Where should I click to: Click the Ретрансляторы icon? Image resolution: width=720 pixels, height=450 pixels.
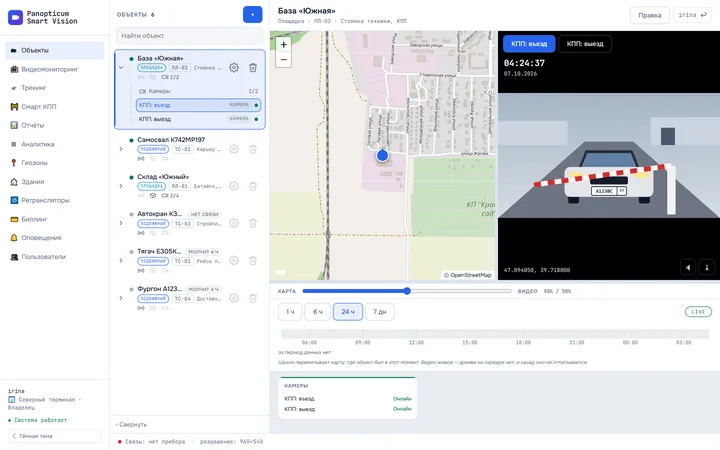point(14,200)
